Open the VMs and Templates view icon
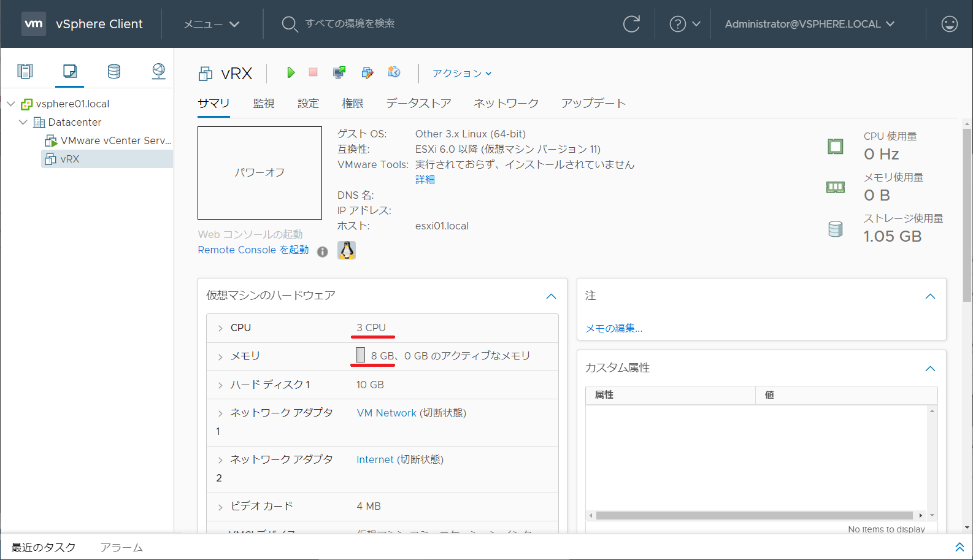The image size is (973, 560). click(70, 71)
